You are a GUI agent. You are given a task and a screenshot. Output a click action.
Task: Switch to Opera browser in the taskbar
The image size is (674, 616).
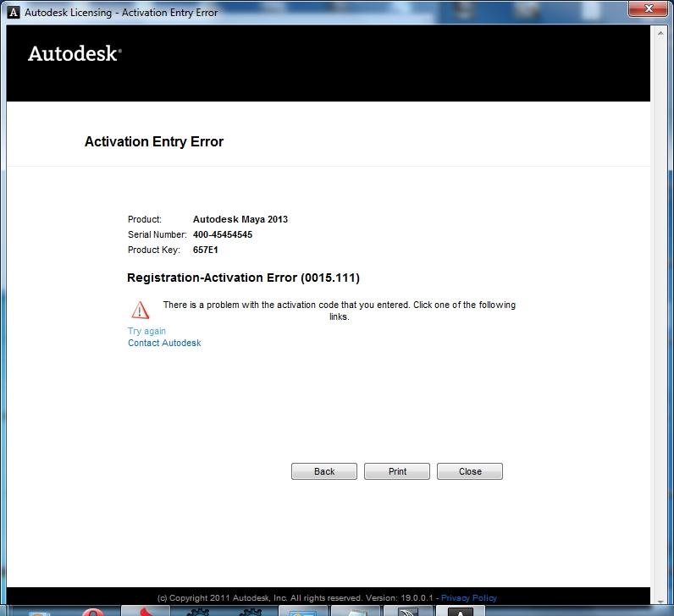point(92,612)
